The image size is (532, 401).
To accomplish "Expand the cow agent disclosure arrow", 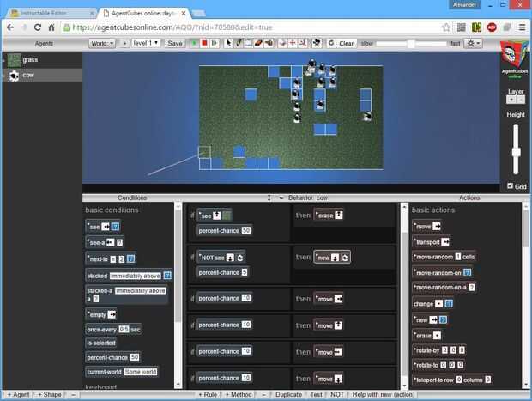I will pos(3,76).
